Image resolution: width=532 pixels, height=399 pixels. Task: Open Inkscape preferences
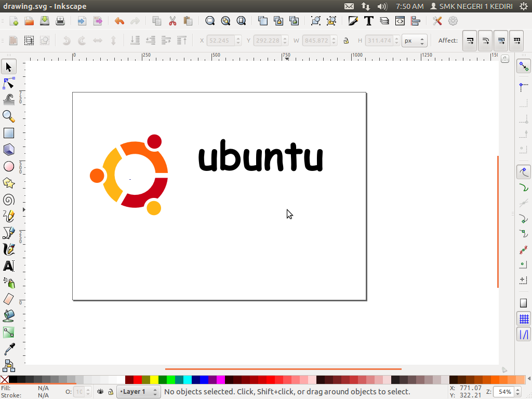(437, 21)
